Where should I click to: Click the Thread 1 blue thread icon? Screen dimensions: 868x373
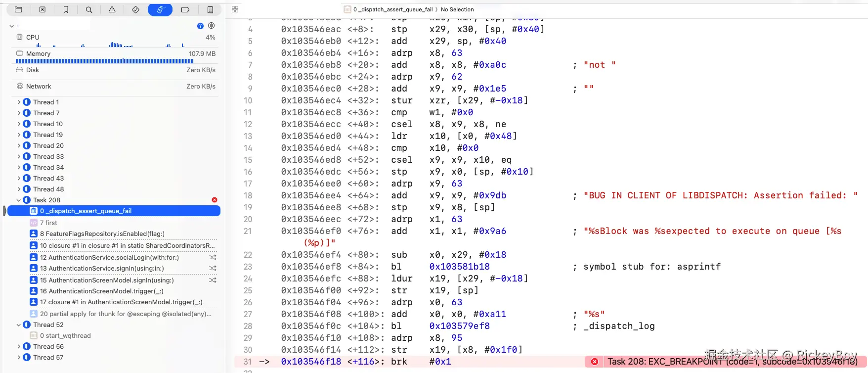point(27,102)
